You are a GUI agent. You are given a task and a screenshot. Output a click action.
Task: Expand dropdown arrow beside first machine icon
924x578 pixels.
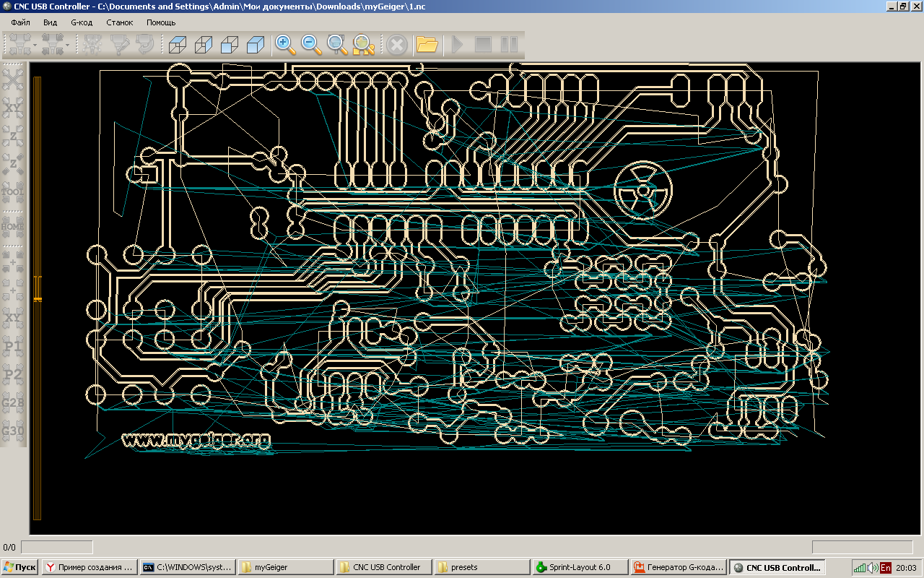tap(34, 46)
